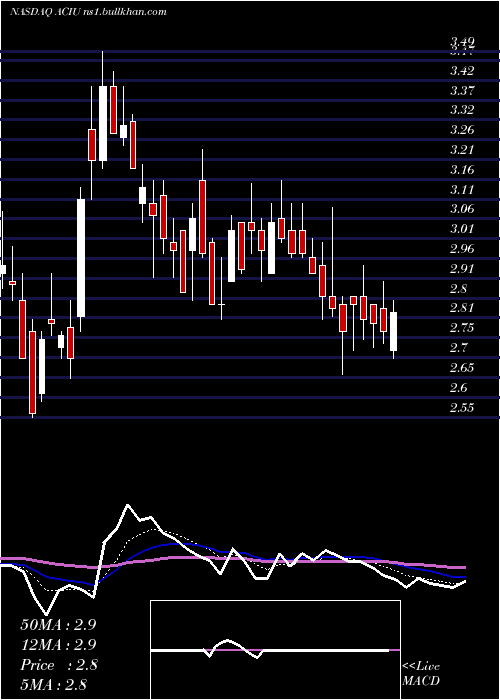Image resolution: width=500 pixels, height=700 pixels.
Task: Click the 3.26 price axis label
Action: coord(462,130)
